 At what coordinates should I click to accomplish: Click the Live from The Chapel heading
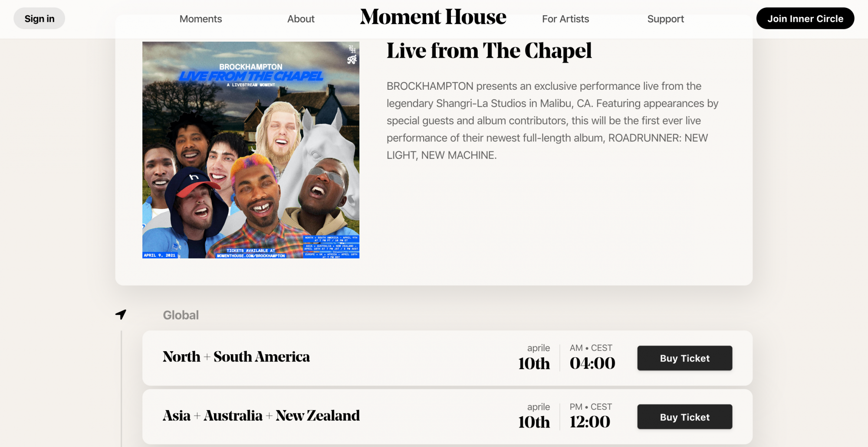pos(489,51)
